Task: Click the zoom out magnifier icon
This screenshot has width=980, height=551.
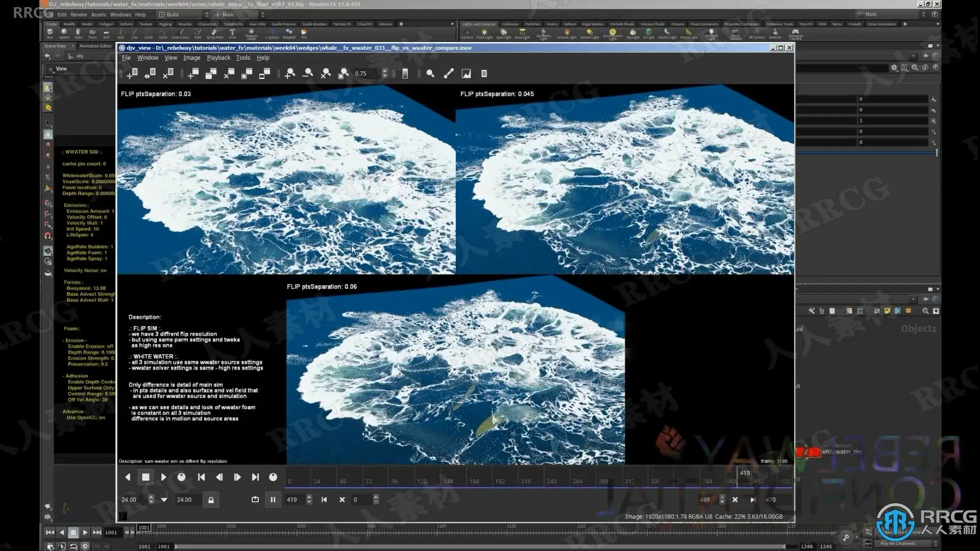Action: [x=308, y=73]
